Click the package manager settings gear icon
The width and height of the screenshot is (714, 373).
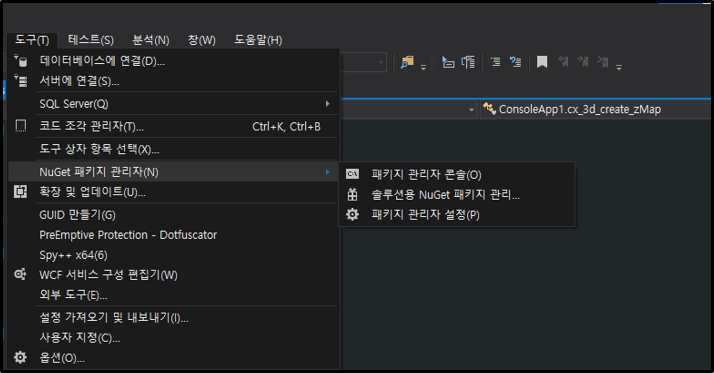[352, 214]
